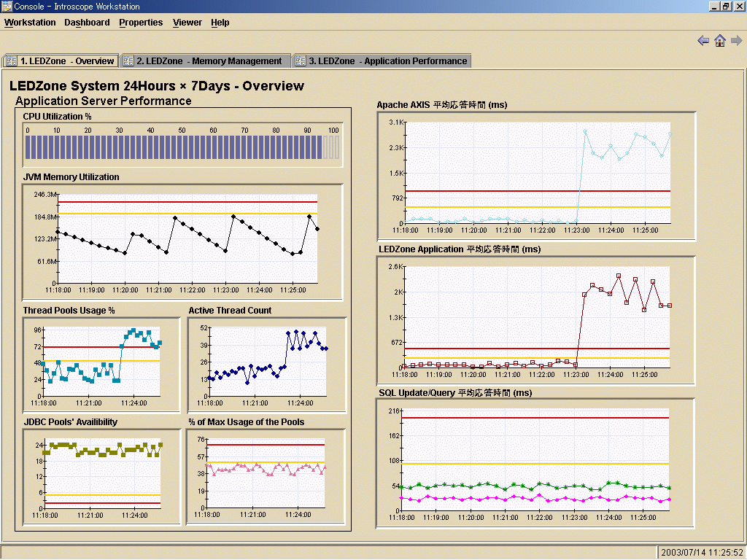Click the Thread Pools Usage % chart
The height and width of the screenshot is (560, 747).
[x=102, y=365]
